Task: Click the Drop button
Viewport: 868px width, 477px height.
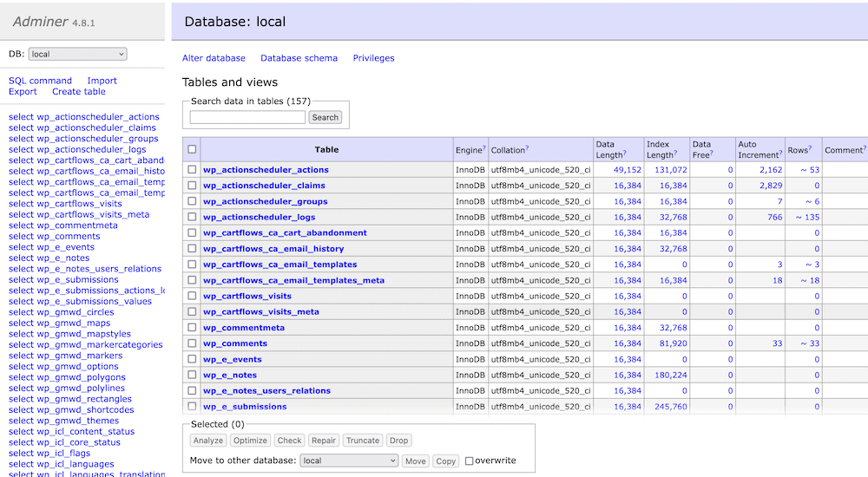Action: tap(398, 441)
